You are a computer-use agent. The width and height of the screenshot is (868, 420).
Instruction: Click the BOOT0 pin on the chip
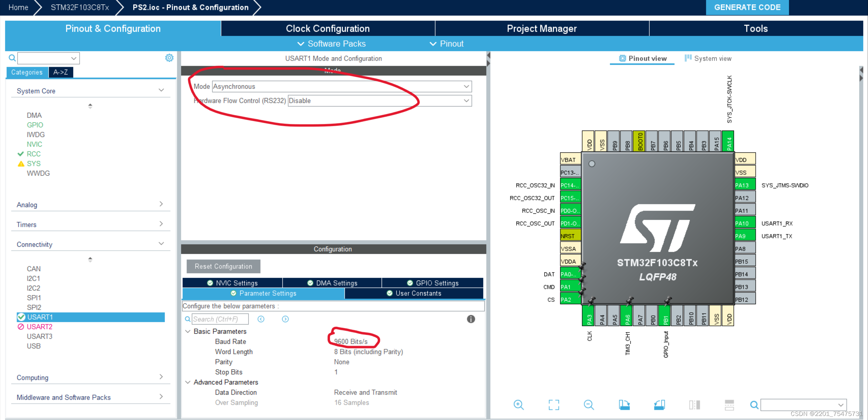click(639, 141)
